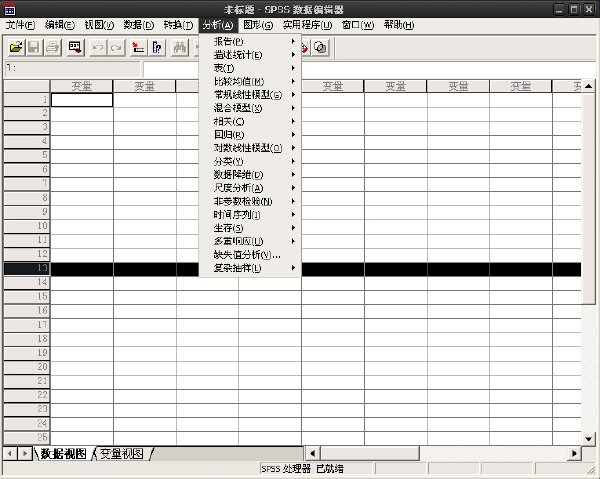
Task: Choose 缺失值分析(V)... from the menu
Action: coord(250,254)
